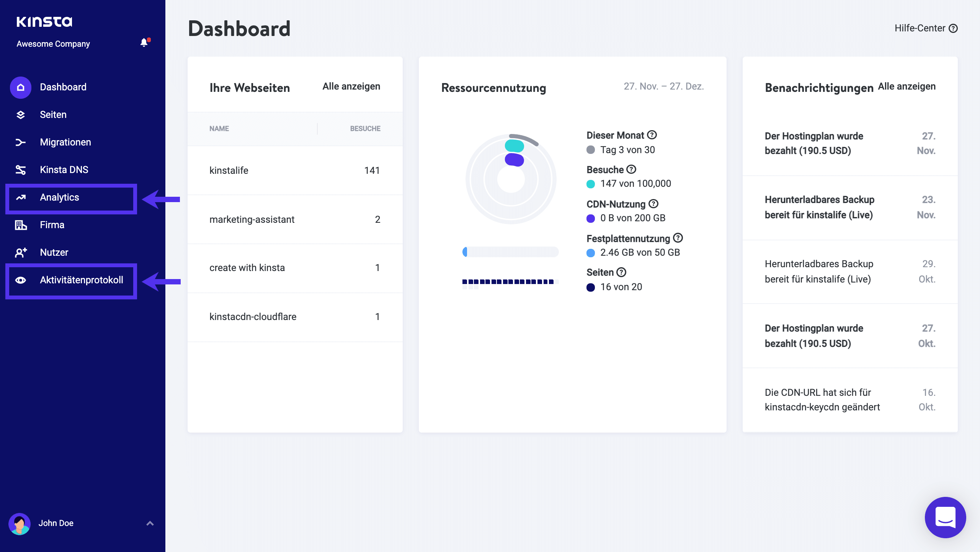Image resolution: width=980 pixels, height=552 pixels.
Task: Click the Besuche question-mark tooltip toggle
Action: coord(632,170)
